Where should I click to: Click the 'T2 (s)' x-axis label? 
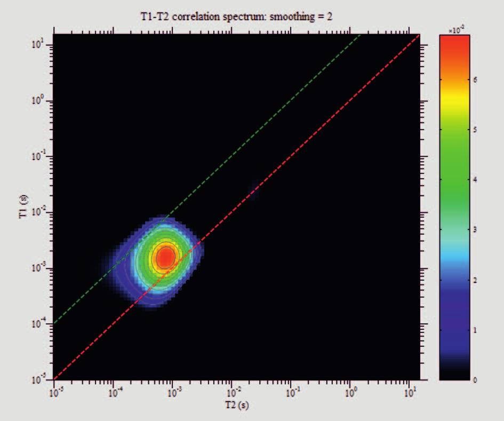(x=237, y=404)
